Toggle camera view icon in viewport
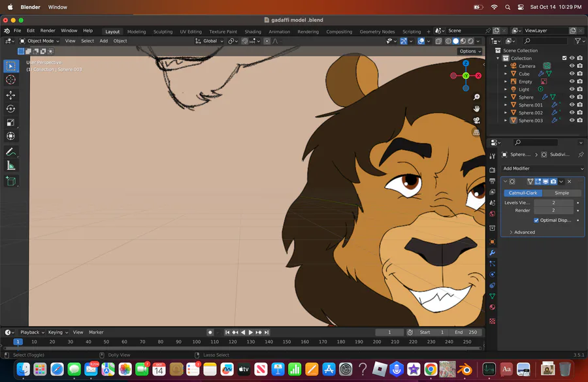The height and width of the screenshot is (382, 588). click(477, 120)
